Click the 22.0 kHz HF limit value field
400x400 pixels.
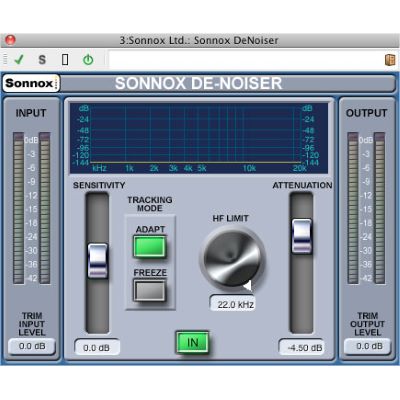(x=232, y=304)
